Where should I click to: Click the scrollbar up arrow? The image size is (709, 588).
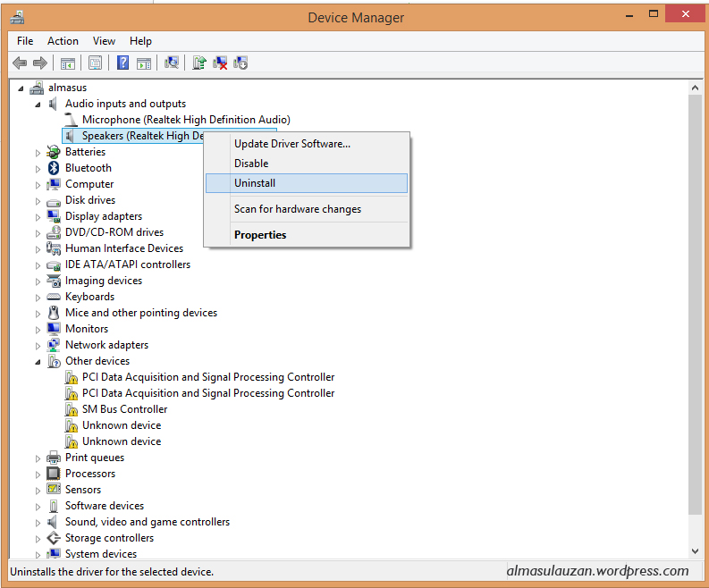695,88
